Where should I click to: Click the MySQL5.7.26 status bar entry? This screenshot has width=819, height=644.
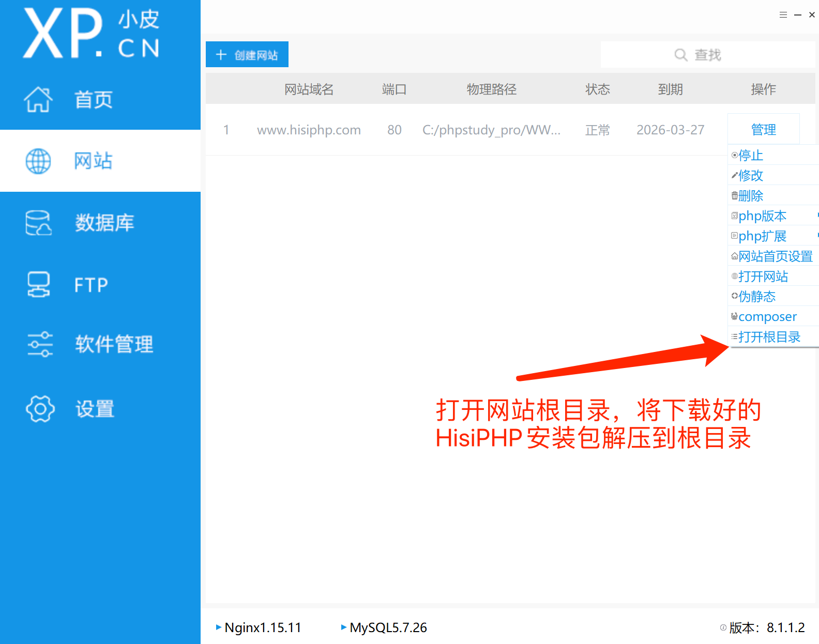click(384, 627)
